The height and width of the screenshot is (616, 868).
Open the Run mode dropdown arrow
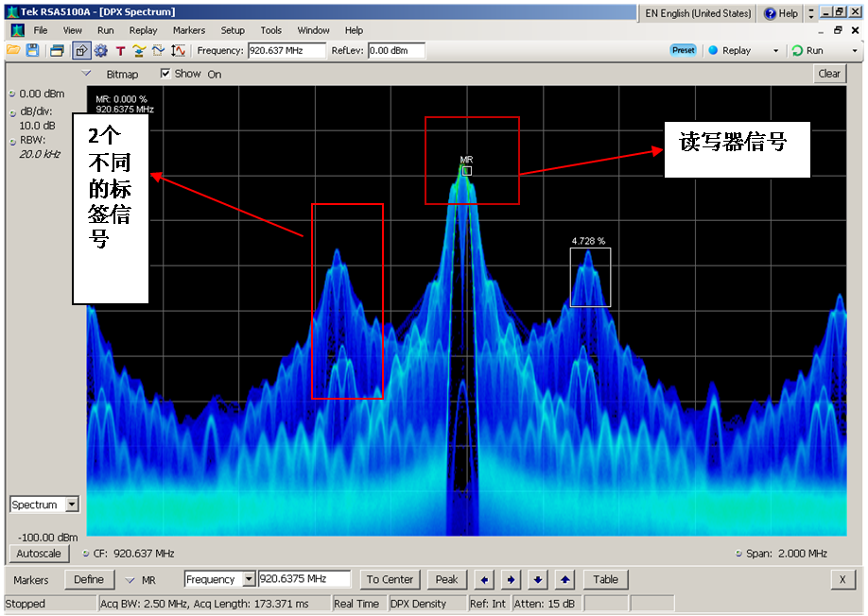(x=855, y=51)
